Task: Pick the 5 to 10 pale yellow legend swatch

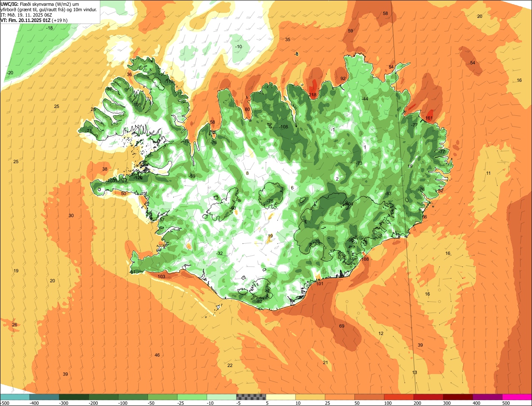Action: [281, 397]
